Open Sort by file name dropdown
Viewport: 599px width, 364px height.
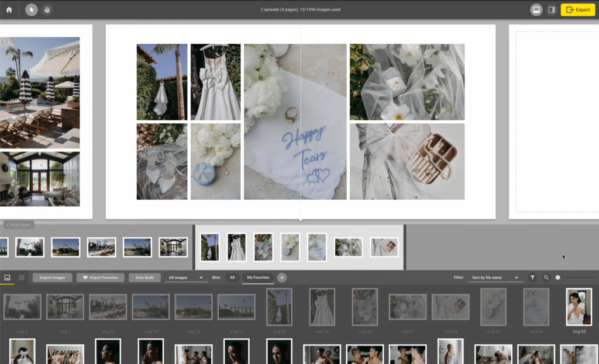[x=495, y=278]
